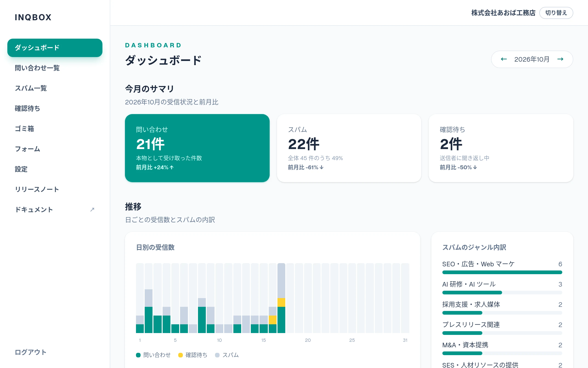This screenshot has height=368, width=588.
Task: Click M&A・資本提携 genre row
Action: click(x=502, y=348)
